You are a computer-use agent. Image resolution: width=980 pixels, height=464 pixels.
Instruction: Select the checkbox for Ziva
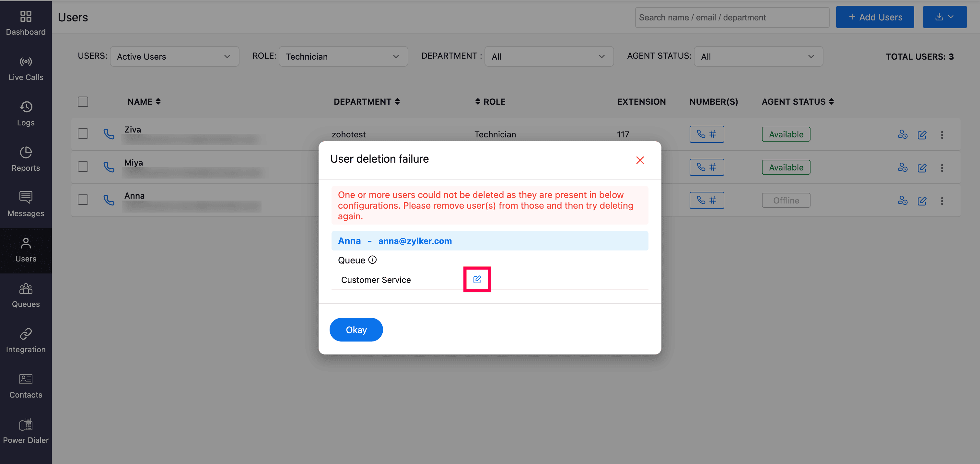coord(83,134)
